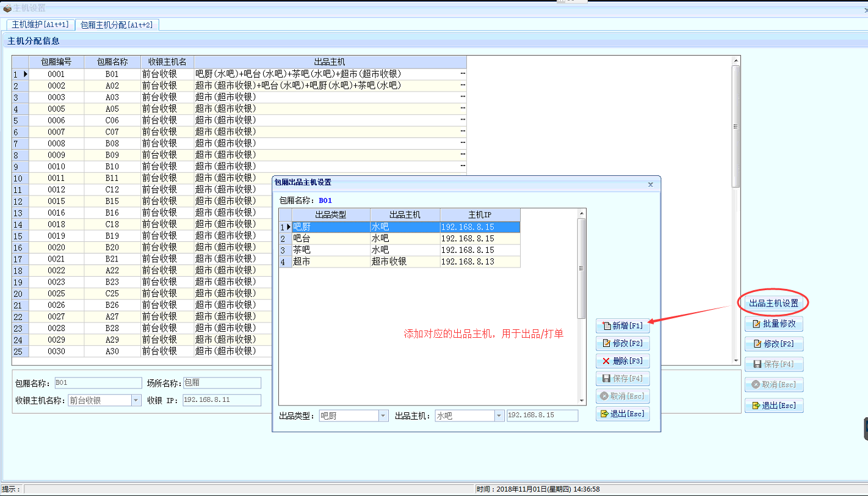Click the up arrow of the dialog table scrollbar
This screenshot has height=496, width=868.
582,213
